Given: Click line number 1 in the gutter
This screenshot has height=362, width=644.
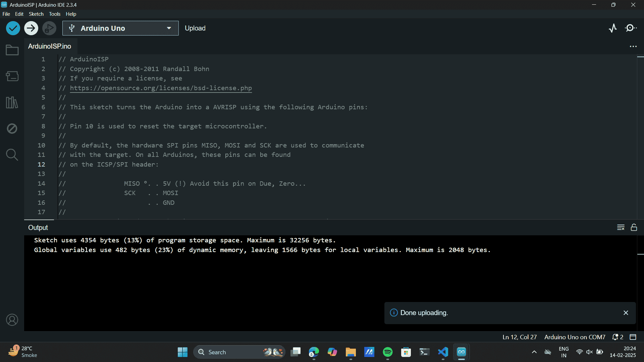Looking at the screenshot, I should (x=43, y=59).
